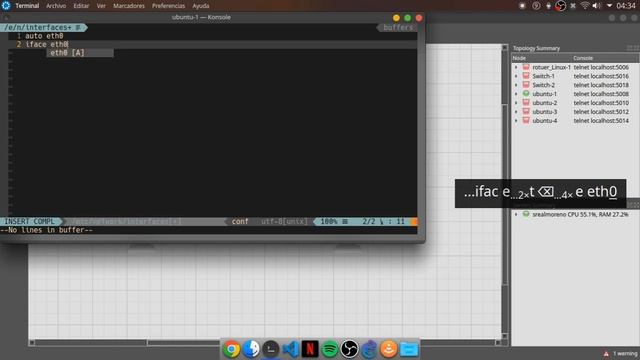Select telnet localhost:5014 console cell

[x=601, y=121]
